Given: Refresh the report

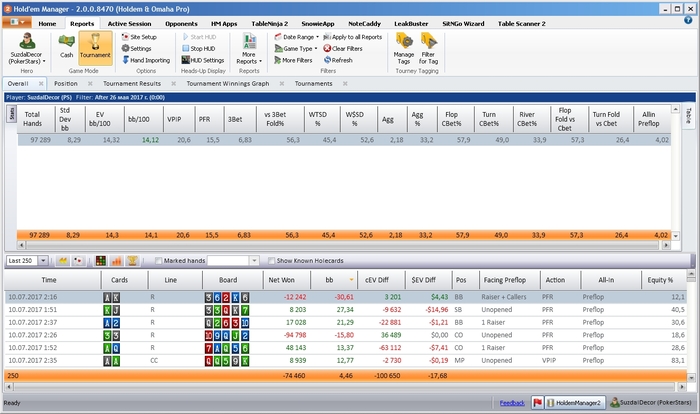Looking at the screenshot, I should pos(338,60).
